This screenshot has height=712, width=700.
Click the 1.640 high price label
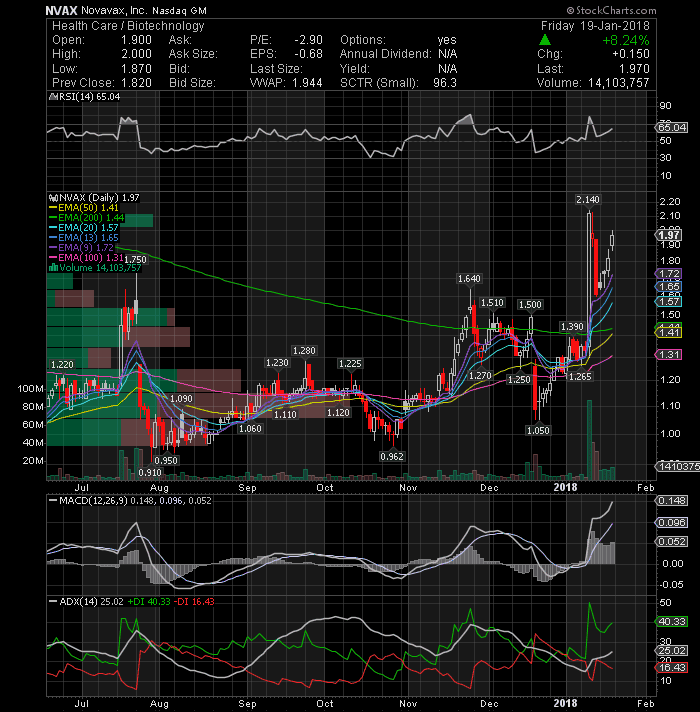(469, 278)
